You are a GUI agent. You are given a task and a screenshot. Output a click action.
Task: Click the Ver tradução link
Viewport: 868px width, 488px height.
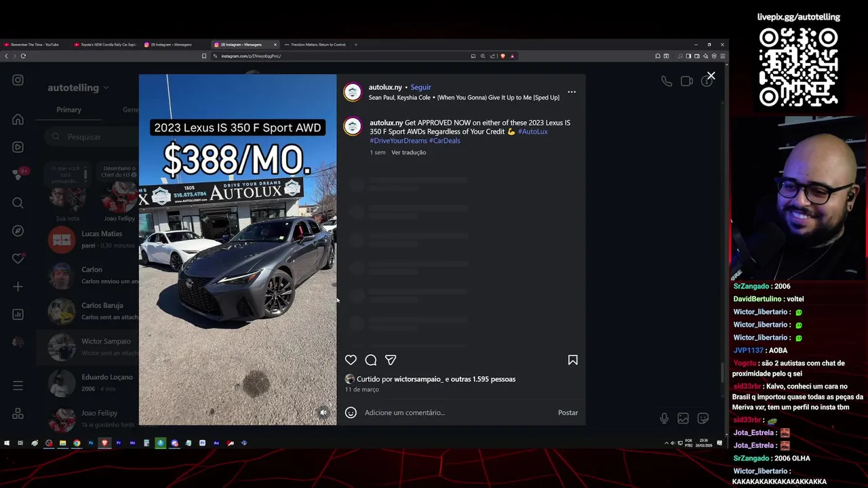[x=408, y=152]
